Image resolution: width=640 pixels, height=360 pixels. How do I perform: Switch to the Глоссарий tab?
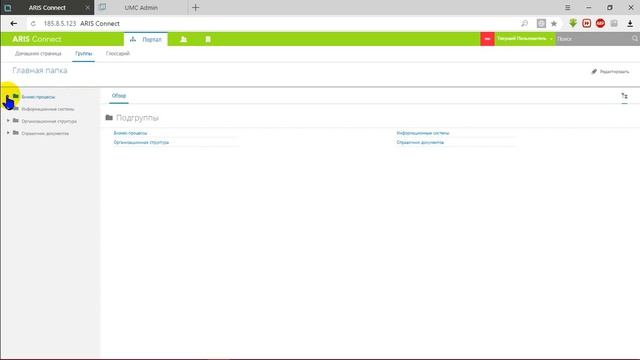(x=118, y=53)
